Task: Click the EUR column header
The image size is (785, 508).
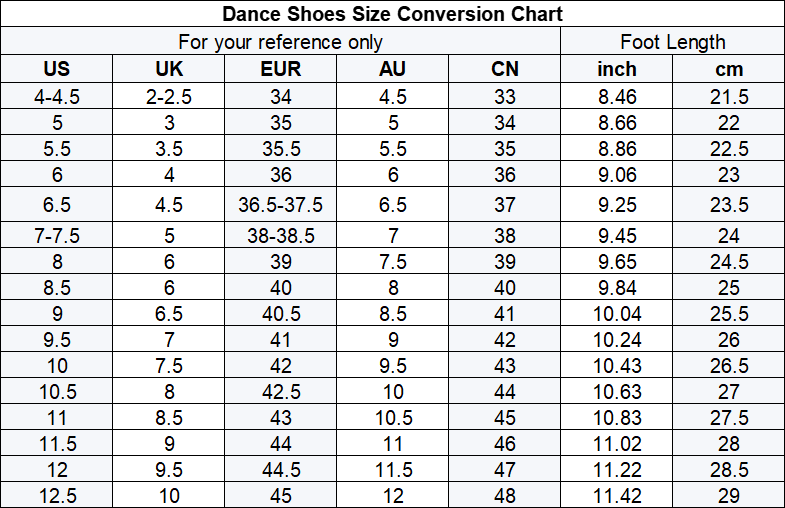Action: pyautogui.click(x=281, y=69)
